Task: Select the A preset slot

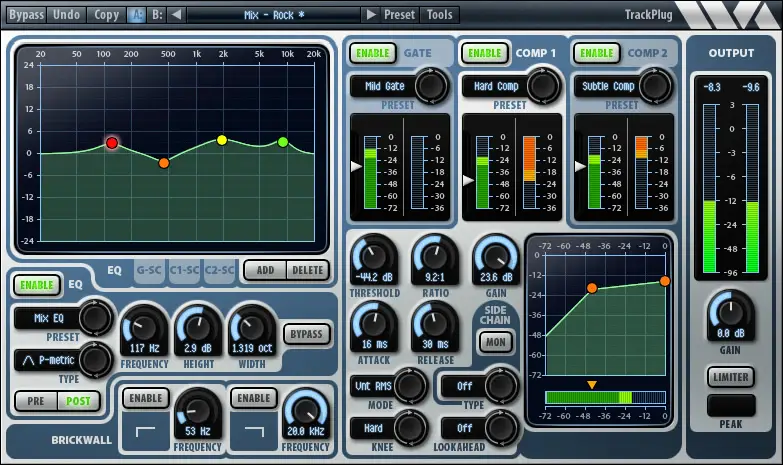Action: tap(136, 15)
